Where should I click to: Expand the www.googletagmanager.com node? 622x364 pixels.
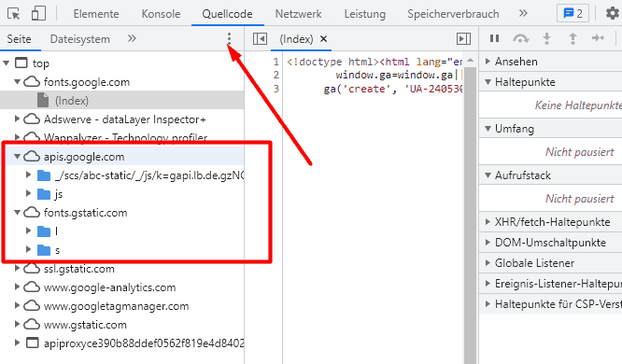point(17,305)
